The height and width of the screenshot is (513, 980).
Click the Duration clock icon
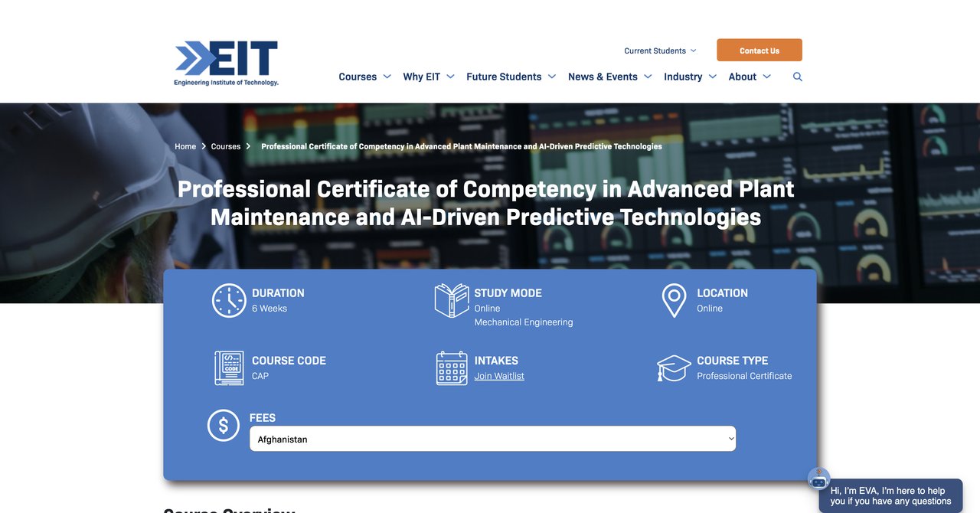coord(229,300)
